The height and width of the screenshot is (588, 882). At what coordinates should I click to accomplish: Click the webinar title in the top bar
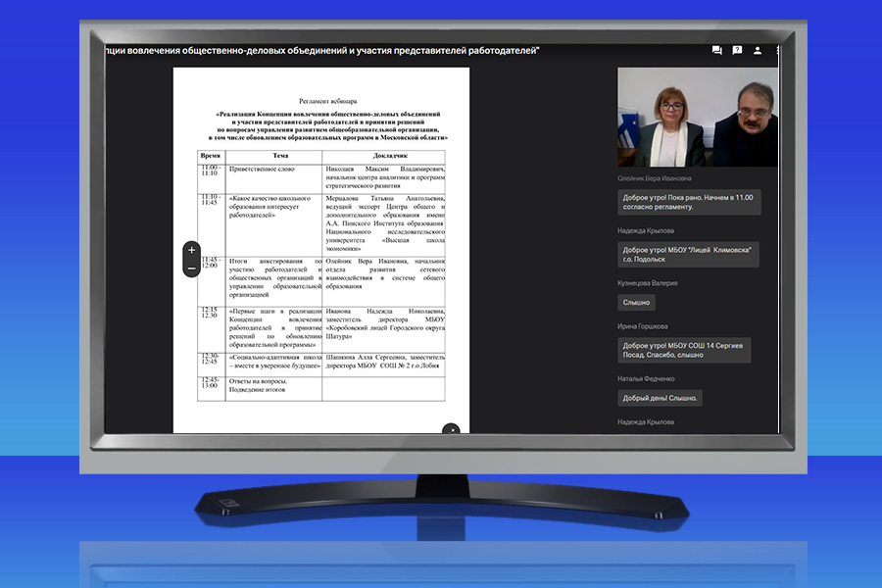coord(323,50)
